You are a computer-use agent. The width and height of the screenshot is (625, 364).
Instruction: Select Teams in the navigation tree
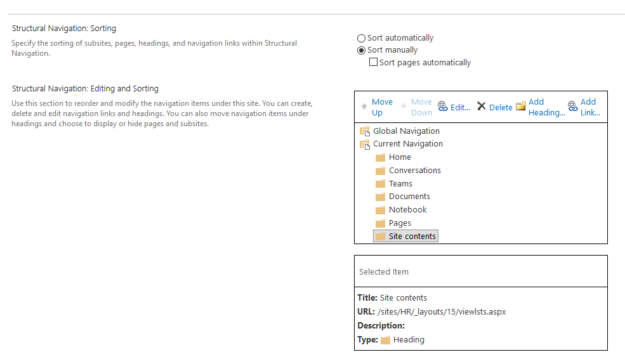pyautogui.click(x=400, y=184)
